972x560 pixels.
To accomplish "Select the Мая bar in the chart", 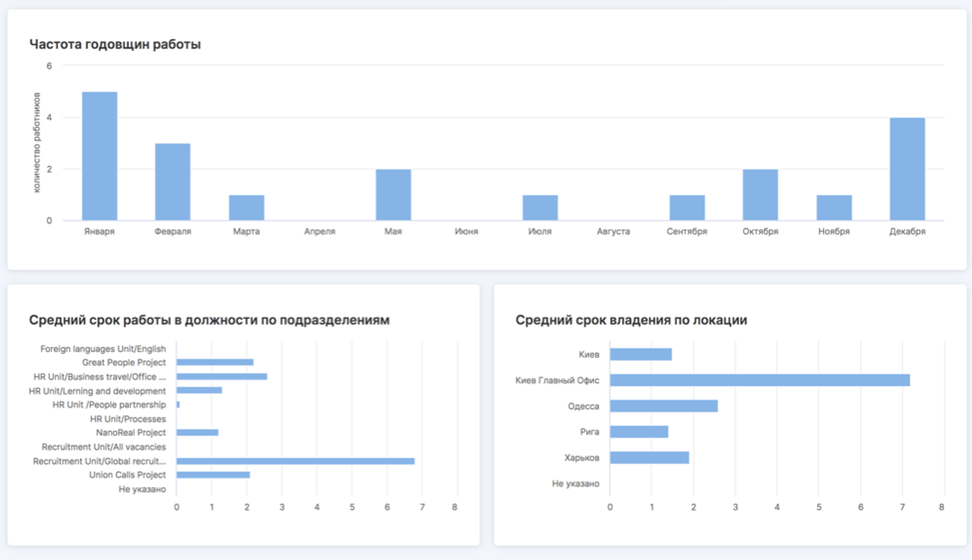I will tap(393, 195).
